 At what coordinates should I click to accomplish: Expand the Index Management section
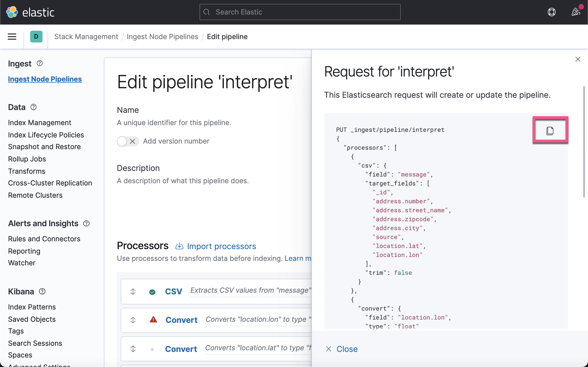point(39,123)
